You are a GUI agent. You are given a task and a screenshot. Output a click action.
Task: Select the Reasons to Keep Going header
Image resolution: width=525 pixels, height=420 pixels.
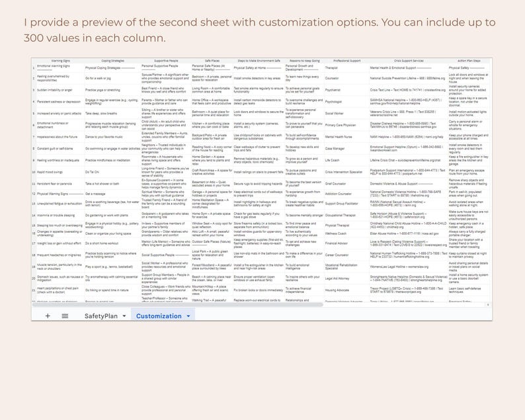coord(304,61)
